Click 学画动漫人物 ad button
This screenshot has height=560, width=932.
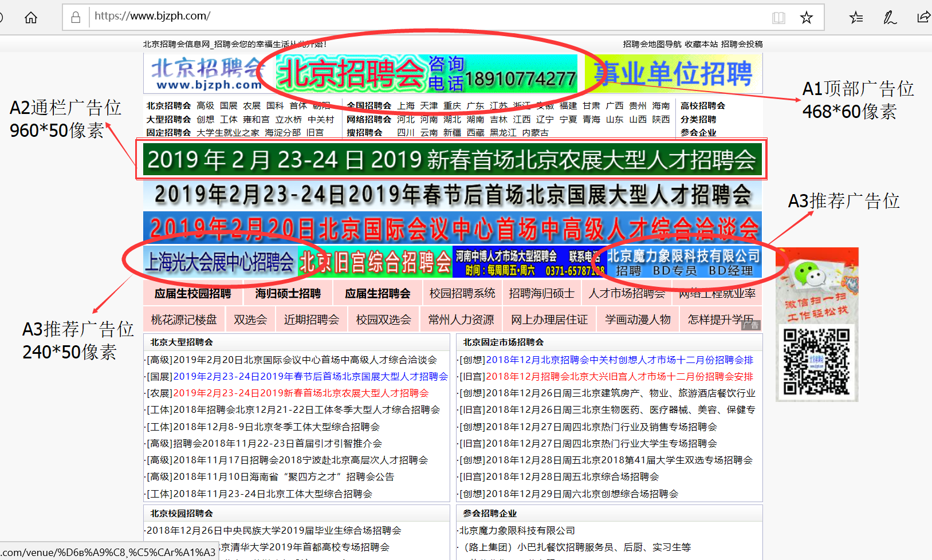click(x=638, y=320)
